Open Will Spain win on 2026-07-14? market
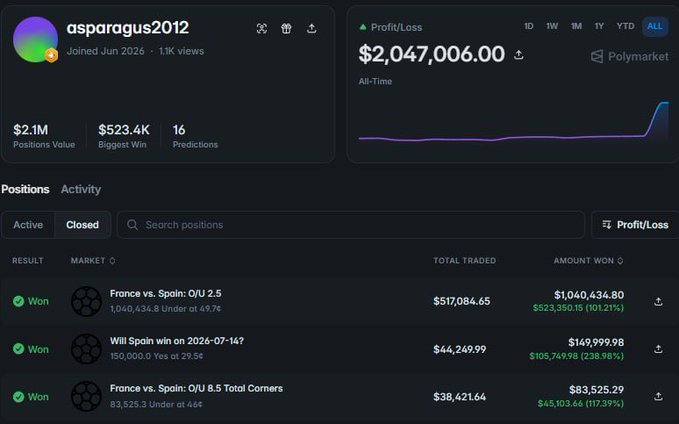 click(177, 341)
